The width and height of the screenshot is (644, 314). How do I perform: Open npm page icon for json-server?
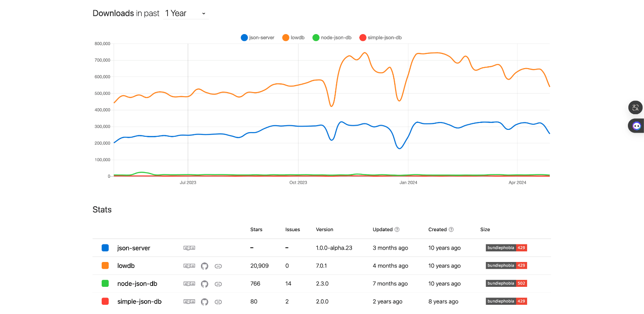(x=189, y=248)
